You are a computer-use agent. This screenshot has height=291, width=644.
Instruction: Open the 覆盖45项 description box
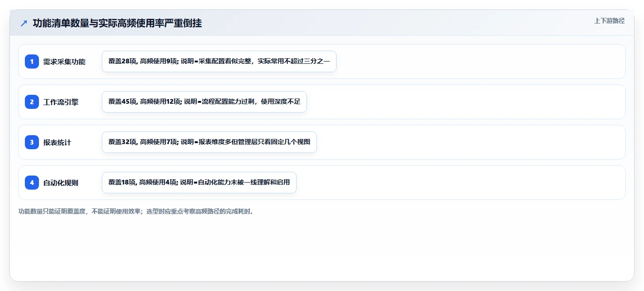click(204, 102)
